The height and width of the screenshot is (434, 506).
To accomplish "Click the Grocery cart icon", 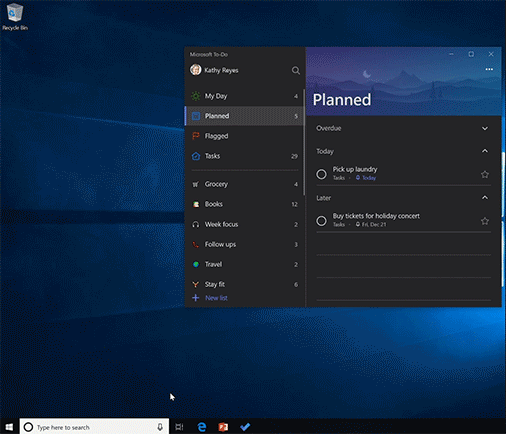I will pos(196,184).
